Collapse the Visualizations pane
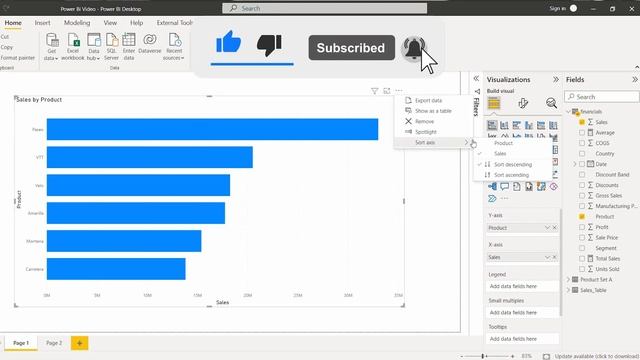The width and height of the screenshot is (640, 360). click(556, 80)
